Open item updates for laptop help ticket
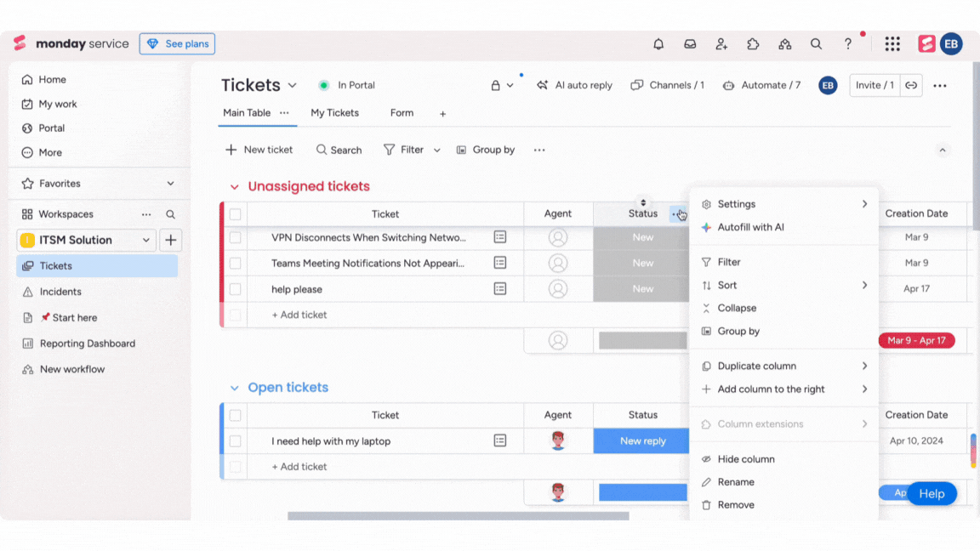This screenshot has height=551, width=980. pos(500,441)
